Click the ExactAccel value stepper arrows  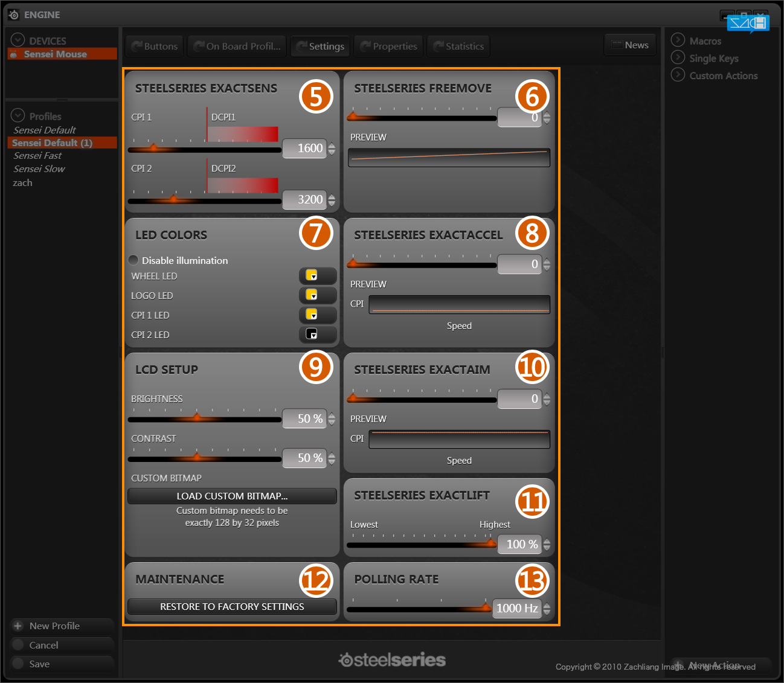[x=547, y=265]
